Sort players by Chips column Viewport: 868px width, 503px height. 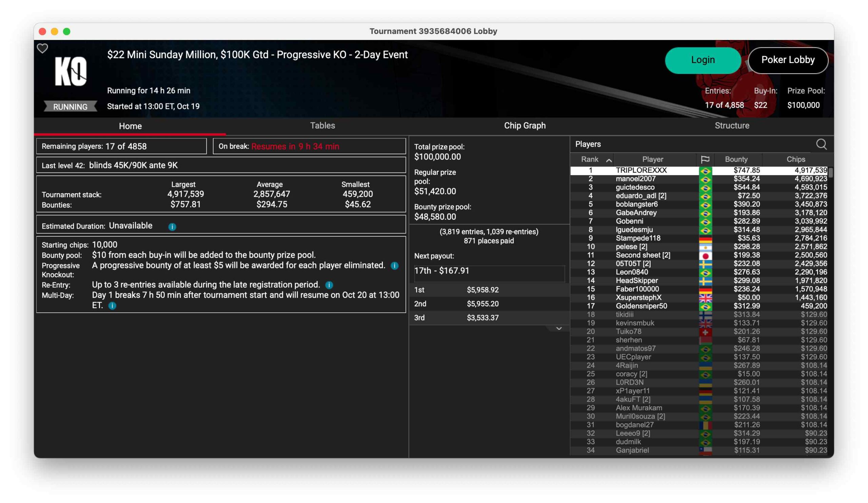click(796, 159)
